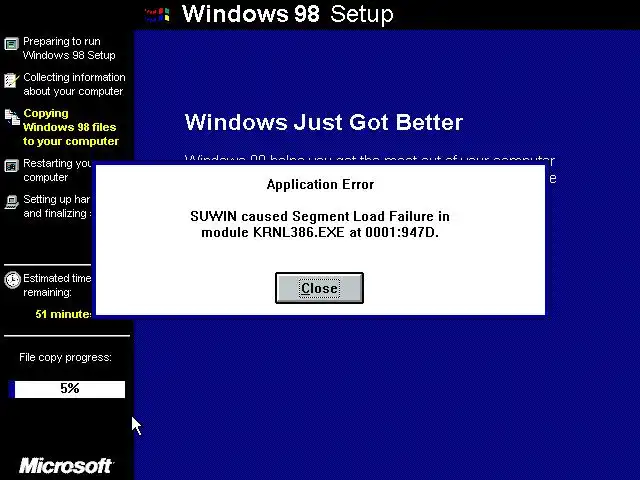640x480 pixels.
Task: Click the "Preparing to run Windows 98 Setup" step text
Action: [x=69, y=48]
